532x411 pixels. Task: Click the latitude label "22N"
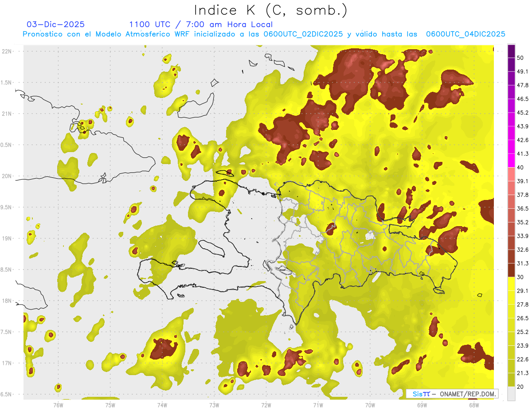coord(7,51)
